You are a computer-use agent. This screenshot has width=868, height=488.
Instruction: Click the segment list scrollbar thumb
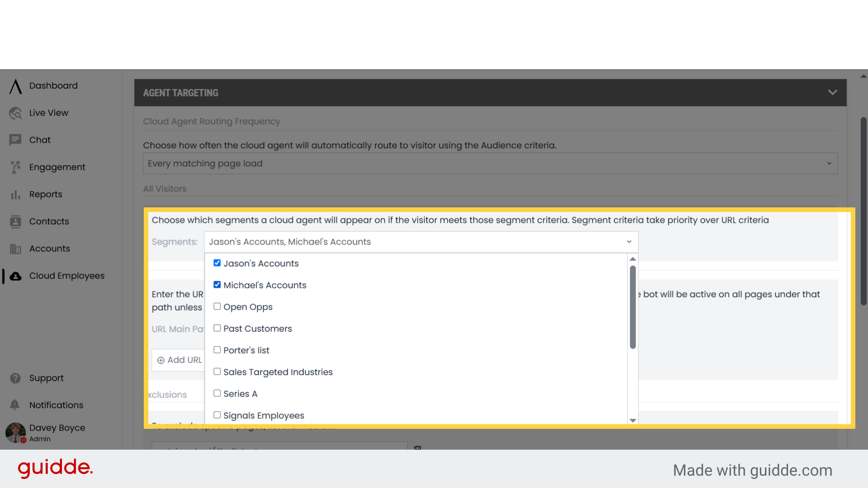coord(633,307)
